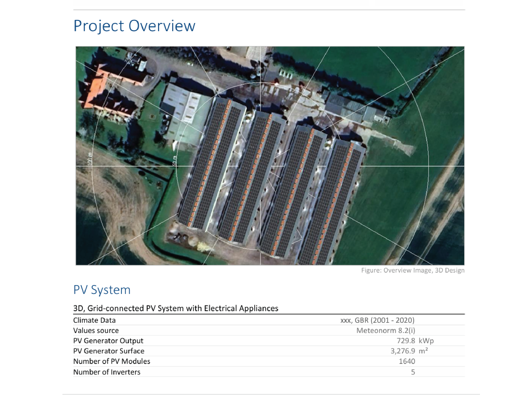Screen dimensions: 532x395
Task: Click the xxx, GBR (2001 - 2020) value
Action: [x=377, y=320]
